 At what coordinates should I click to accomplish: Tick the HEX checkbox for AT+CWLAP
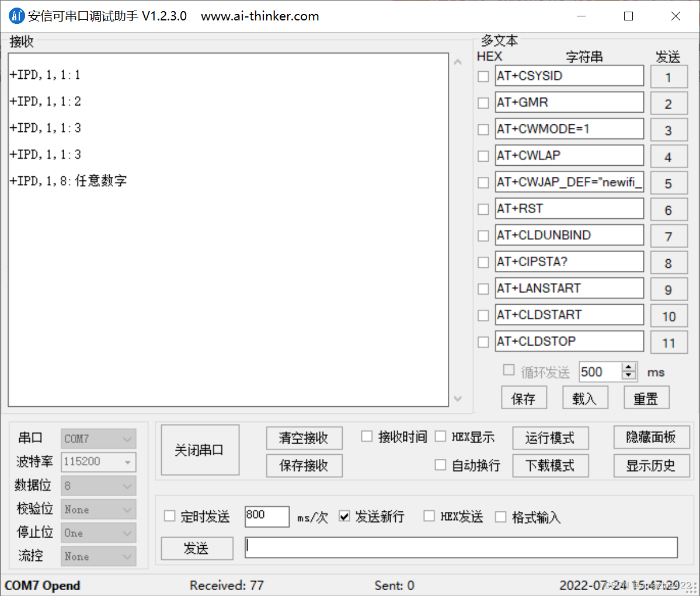tap(483, 156)
